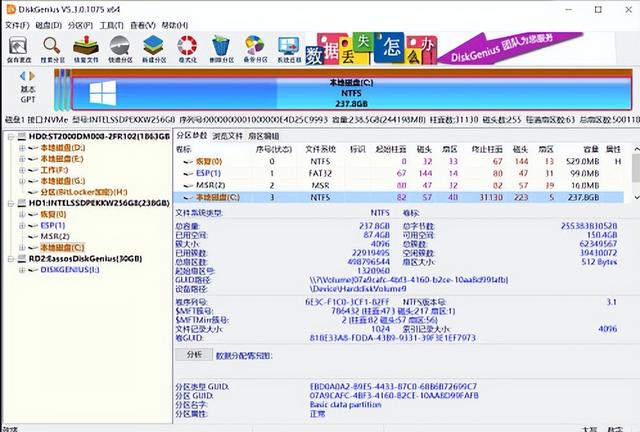Image resolution: width=640 pixels, height=432 pixels.
Task: Click drive icon beside DISKGENIUS(I:) in tree
Action: click(x=33, y=270)
